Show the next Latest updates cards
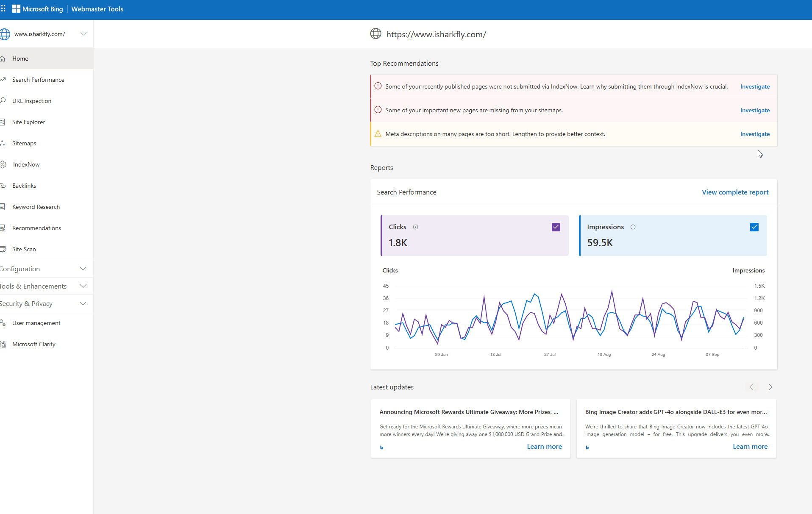Screen dimensions: 812x514 [770, 387]
